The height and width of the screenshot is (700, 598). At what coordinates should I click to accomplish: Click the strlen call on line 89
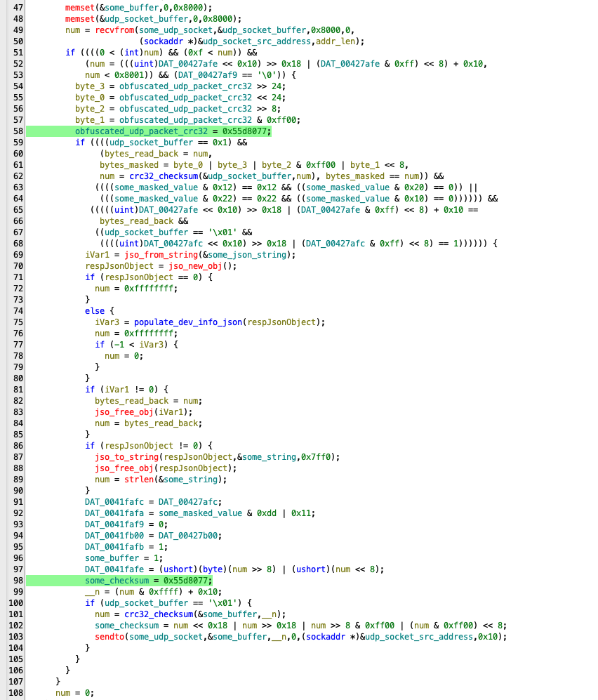click(x=139, y=479)
